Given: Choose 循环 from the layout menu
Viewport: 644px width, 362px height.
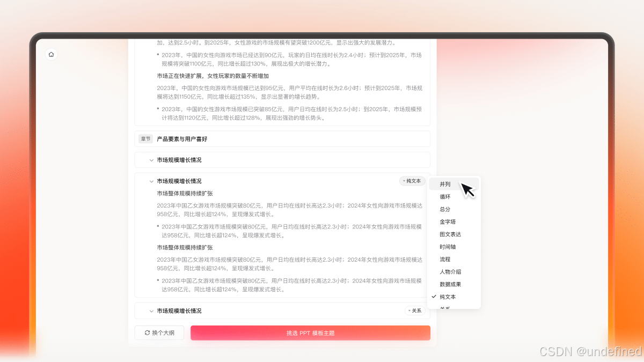Looking at the screenshot, I should (x=453, y=197).
